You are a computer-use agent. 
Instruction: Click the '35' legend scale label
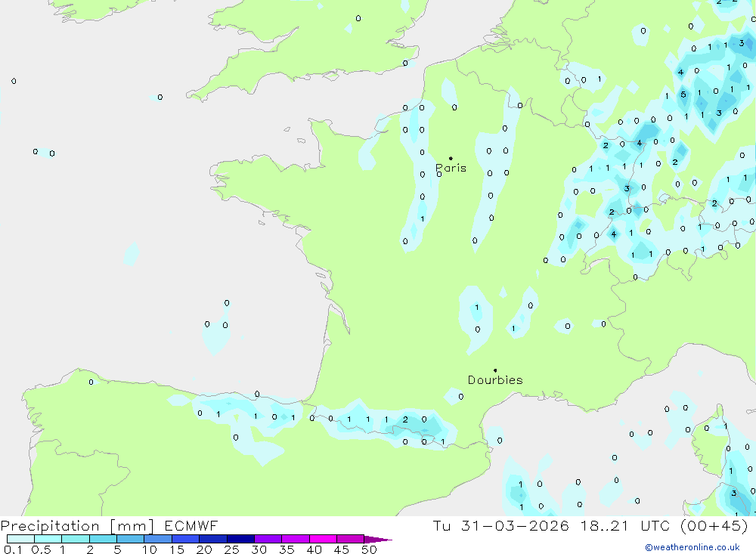[x=287, y=549]
